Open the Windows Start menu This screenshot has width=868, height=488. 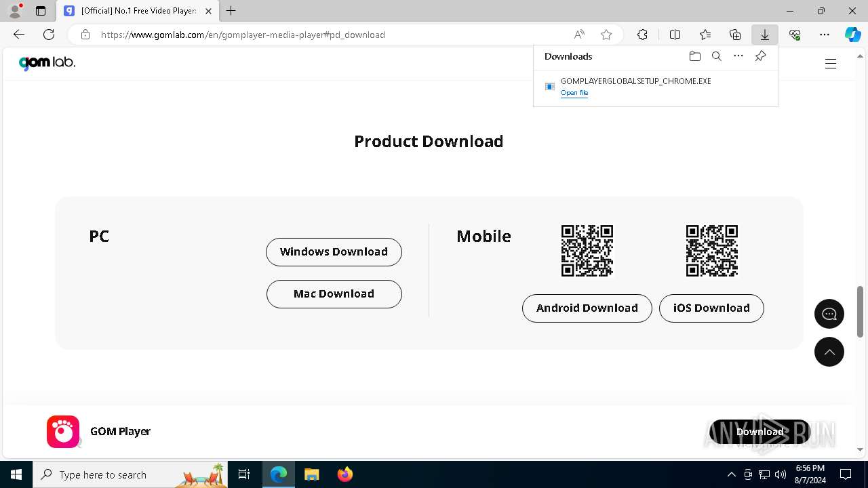pos(16,474)
